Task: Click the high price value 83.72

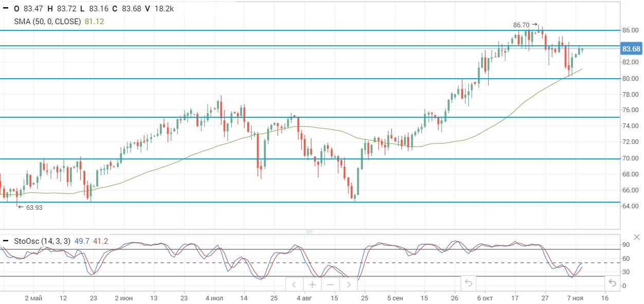Action: (x=66, y=8)
